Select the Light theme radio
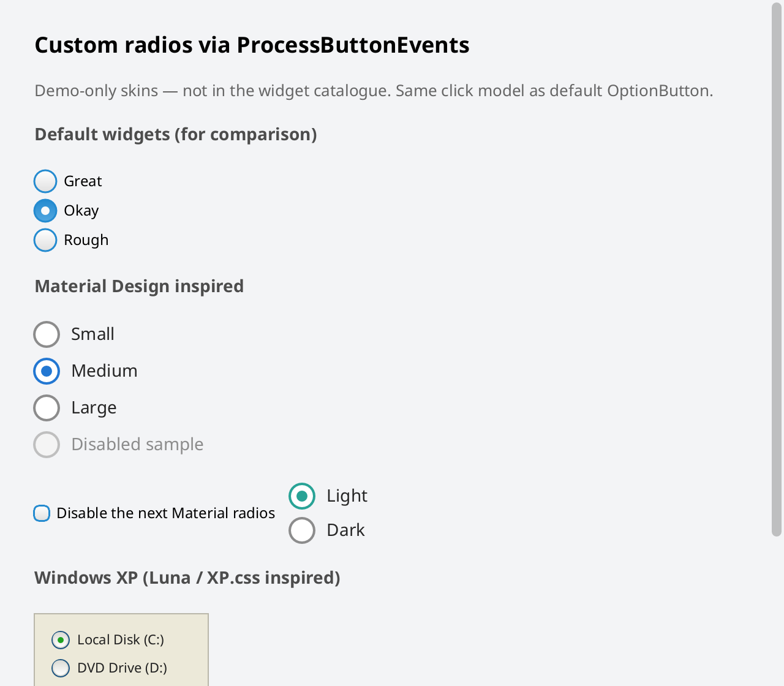Viewport: 784px width, 686px height. [302, 496]
